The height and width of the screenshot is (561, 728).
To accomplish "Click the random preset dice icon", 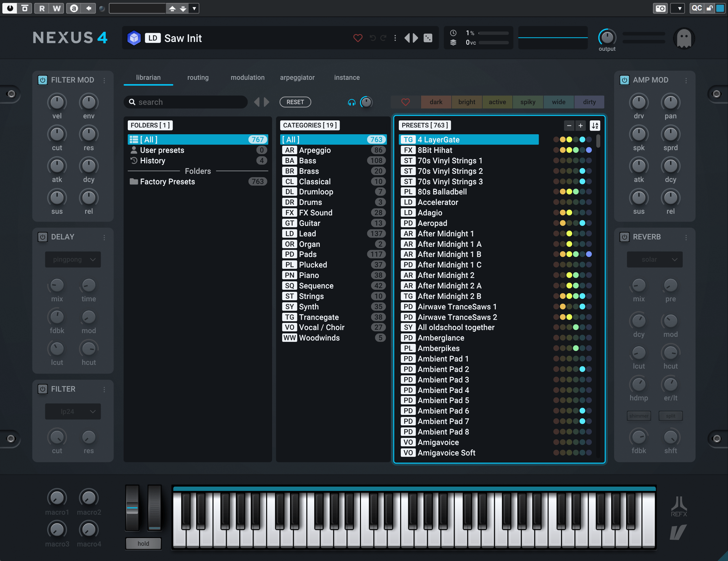I will click(x=428, y=38).
